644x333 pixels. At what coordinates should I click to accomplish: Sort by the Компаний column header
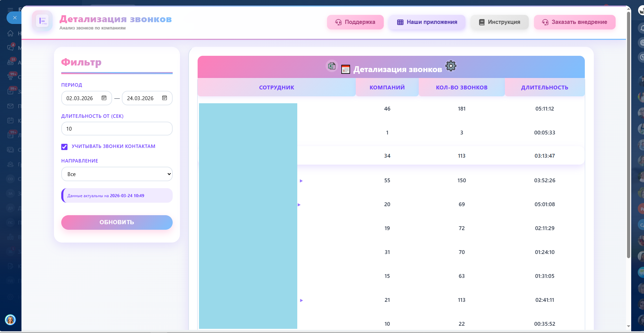387,87
